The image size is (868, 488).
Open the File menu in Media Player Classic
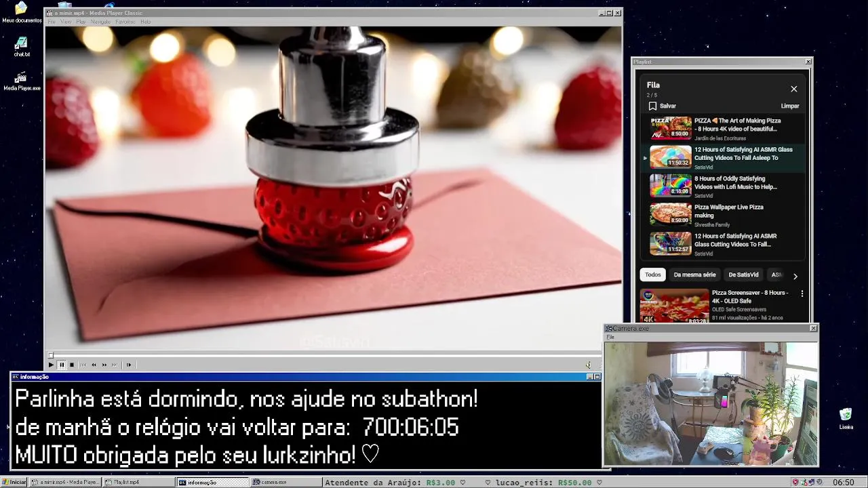(x=52, y=22)
